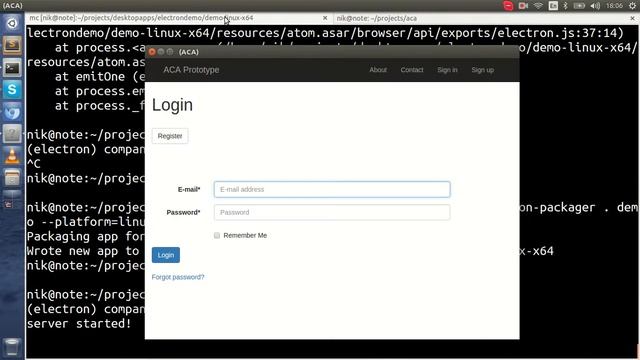640x360 pixels.
Task: Open the Sign up nav link
Action: (x=482, y=70)
